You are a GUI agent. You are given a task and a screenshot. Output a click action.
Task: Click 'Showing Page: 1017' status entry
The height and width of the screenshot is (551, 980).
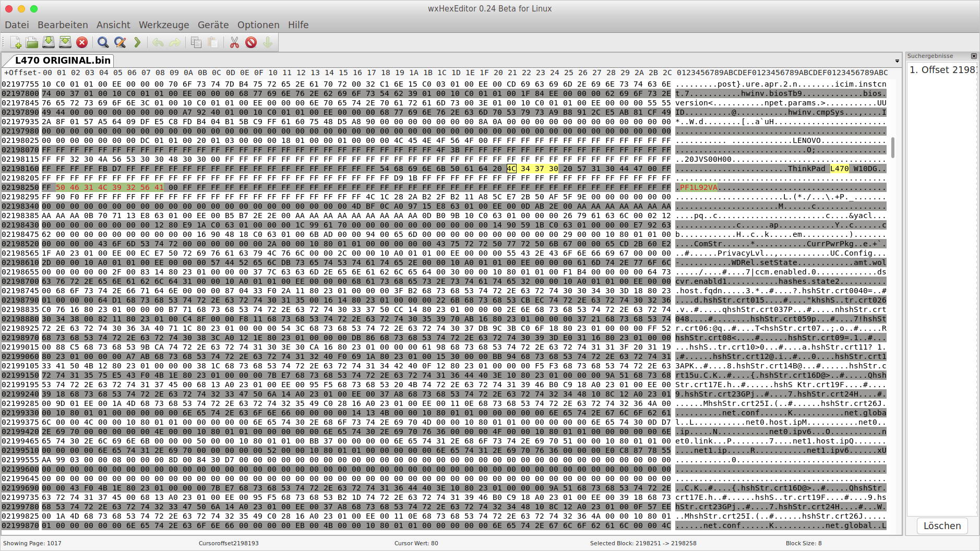32,543
